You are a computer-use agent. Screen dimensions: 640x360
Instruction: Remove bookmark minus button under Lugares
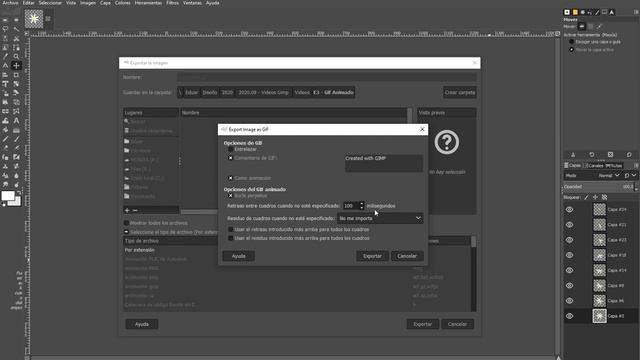136,210
